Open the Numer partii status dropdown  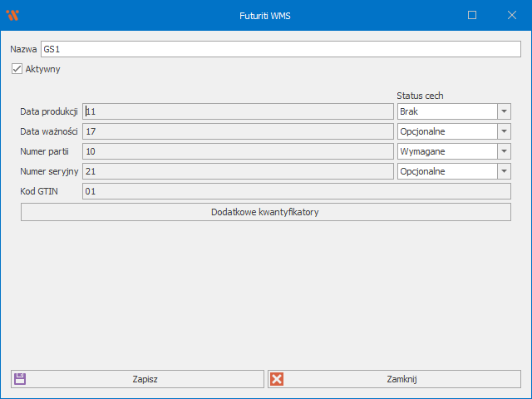[x=504, y=151]
